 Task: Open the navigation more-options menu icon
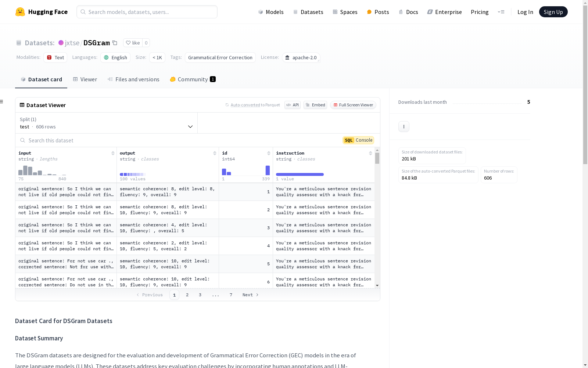tap(501, 12)
